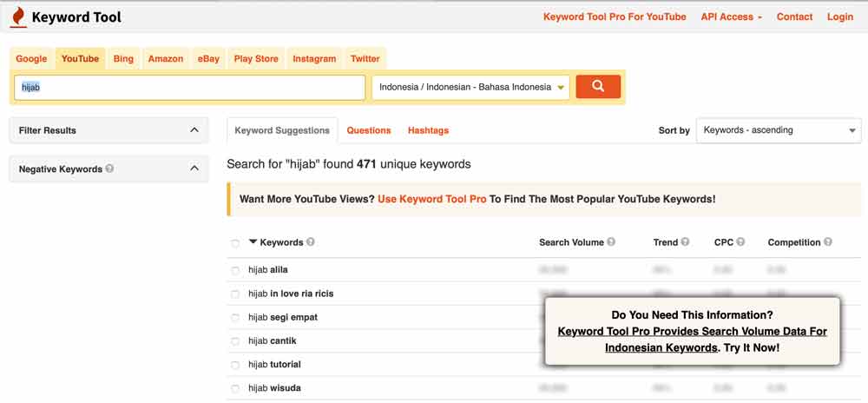Switch to the Twitter tab
The height and width of the screenshot is (403, 868).
pyautogui.click(x=365, y=59)
